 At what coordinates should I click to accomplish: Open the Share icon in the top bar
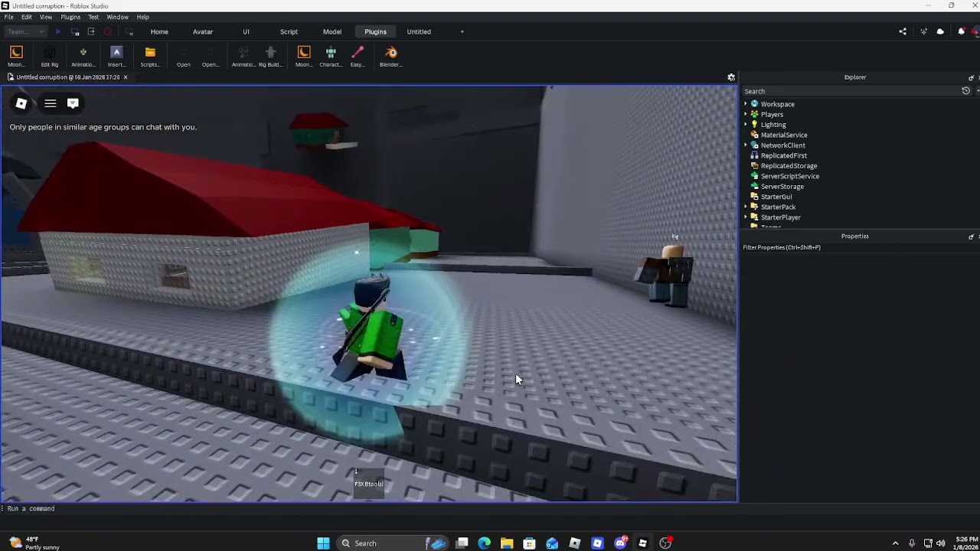pyautogui.click(x=903, y=31)
